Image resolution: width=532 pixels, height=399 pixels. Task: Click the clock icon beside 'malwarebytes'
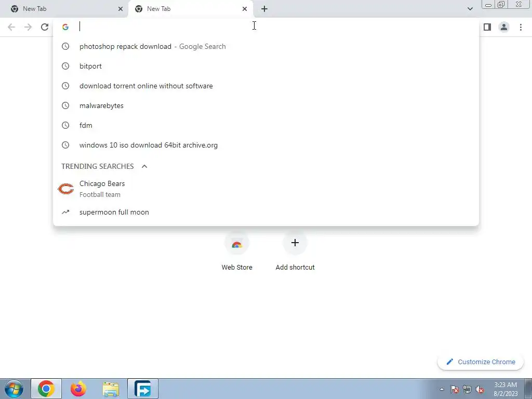(x=65, y=105)
